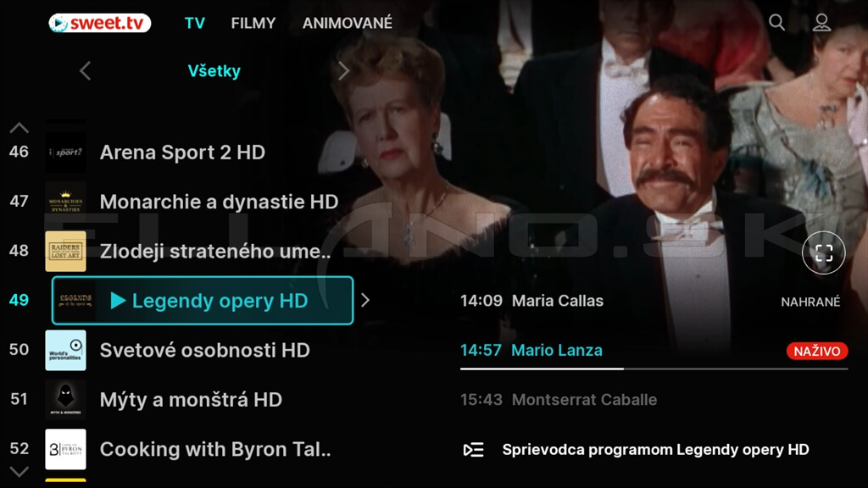Click the sweet.tv logo
868x488 pixels.
click(x=100, y=23)
